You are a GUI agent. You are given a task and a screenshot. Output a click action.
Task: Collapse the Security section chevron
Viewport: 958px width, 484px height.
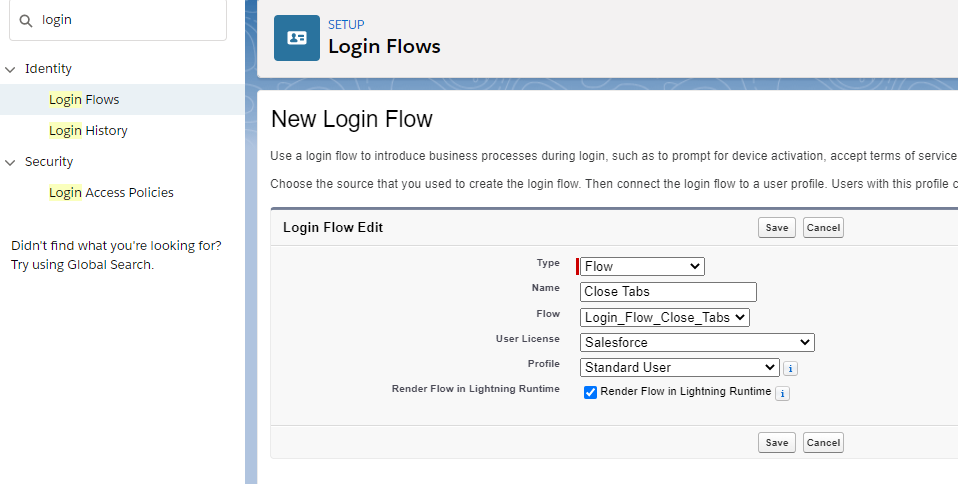(11, 162)
